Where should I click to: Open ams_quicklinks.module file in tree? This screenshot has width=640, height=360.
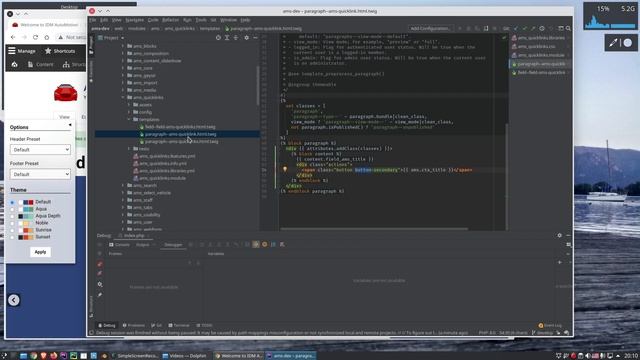tap(160, 178)
